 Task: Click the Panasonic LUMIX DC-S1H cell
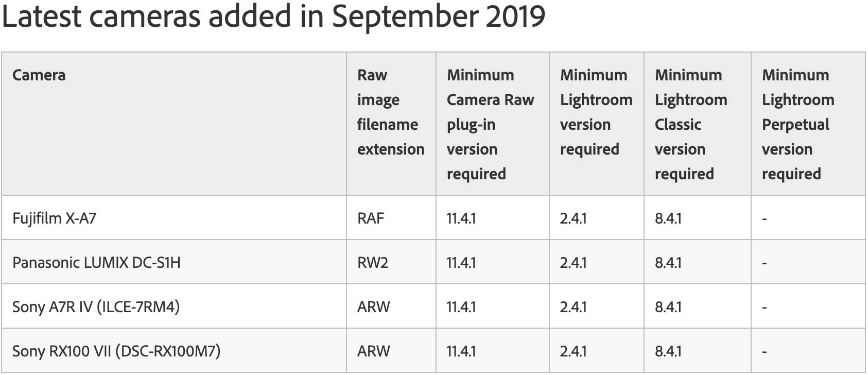(x=96, y=263)
